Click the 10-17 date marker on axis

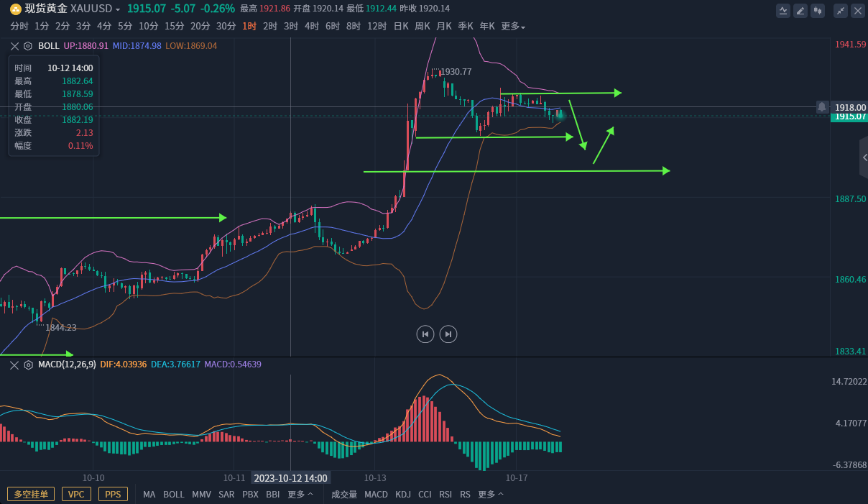[517, 477]
